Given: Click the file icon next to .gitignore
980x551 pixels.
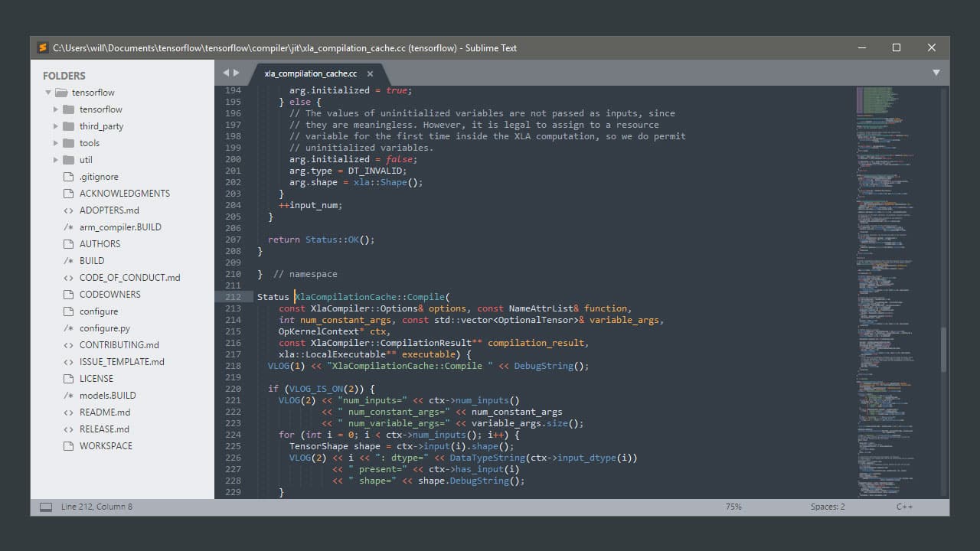Looking at the screenshot, I should pyautogui.click(x=68, y=176).
